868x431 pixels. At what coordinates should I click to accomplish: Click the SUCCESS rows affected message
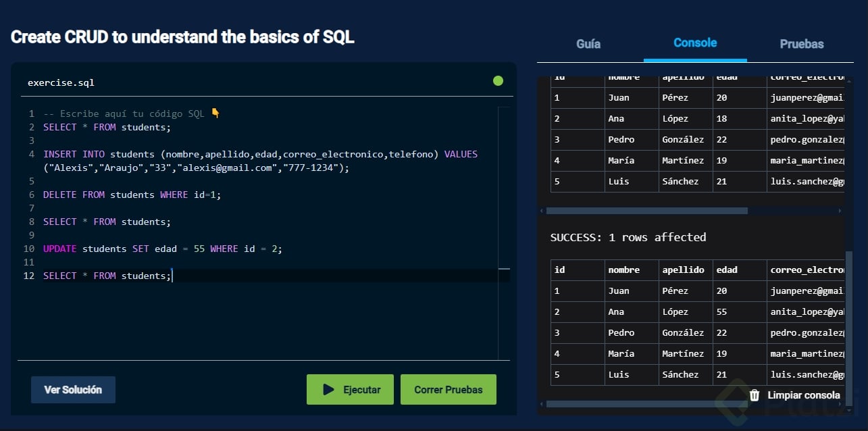(628, 237)
